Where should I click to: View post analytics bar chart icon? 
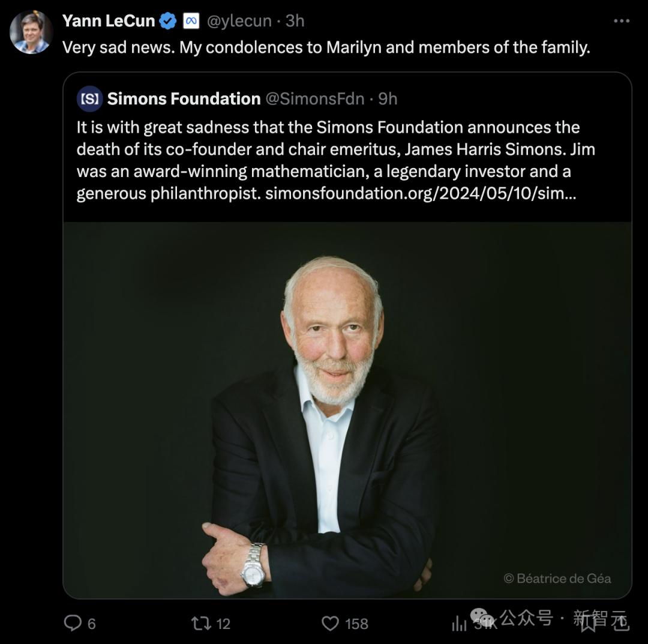click(460, 624)
